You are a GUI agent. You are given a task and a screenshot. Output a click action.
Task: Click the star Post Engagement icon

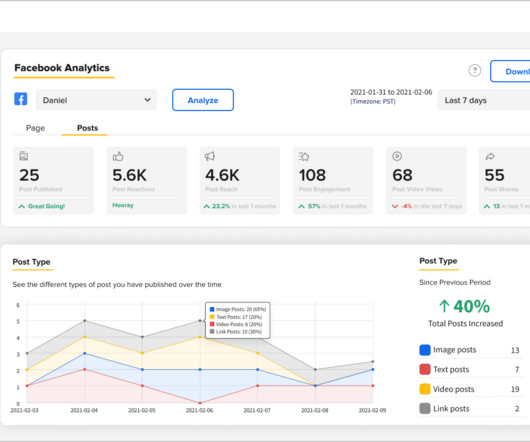pyautogui.click(x=304, y=156)
